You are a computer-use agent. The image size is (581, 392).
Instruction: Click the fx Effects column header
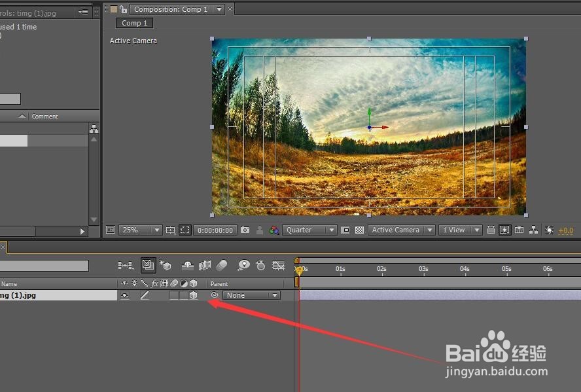pos(155,283)
